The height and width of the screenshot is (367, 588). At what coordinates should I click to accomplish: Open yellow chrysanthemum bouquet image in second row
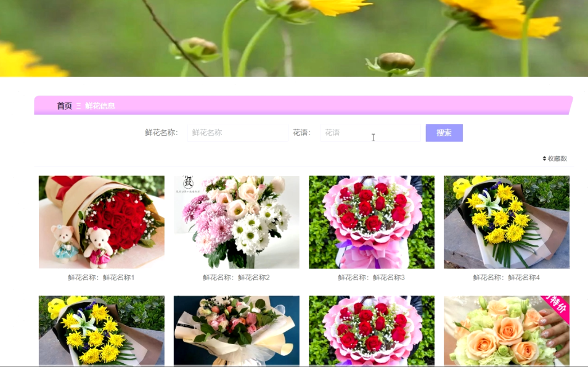tap(102, 331)
